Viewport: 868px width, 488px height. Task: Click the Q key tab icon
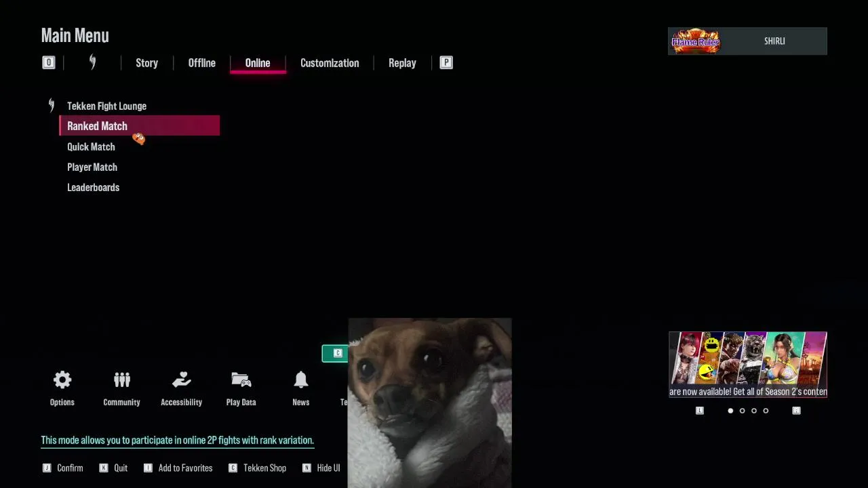point(48,62)
